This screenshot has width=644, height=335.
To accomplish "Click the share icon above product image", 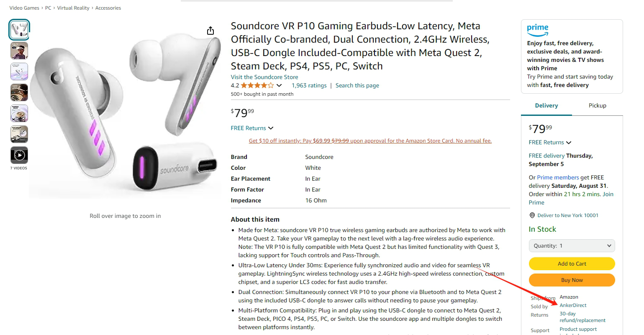I will [210, 31].
